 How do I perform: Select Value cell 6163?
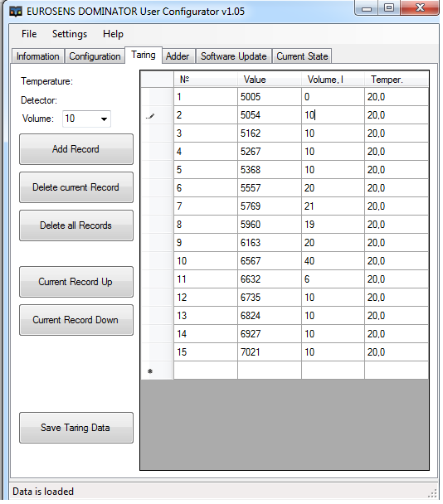[270, 243]
